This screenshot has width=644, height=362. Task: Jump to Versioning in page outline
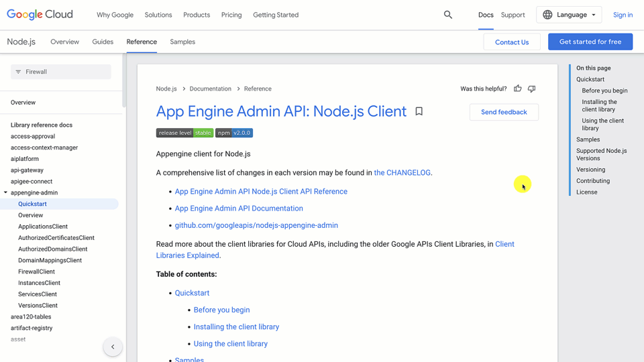tap(590, 170)
